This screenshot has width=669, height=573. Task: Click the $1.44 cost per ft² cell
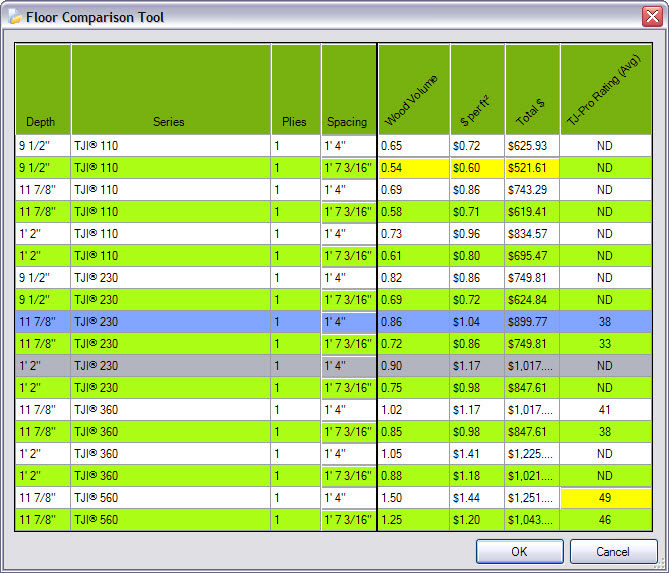tap(477, 498)
